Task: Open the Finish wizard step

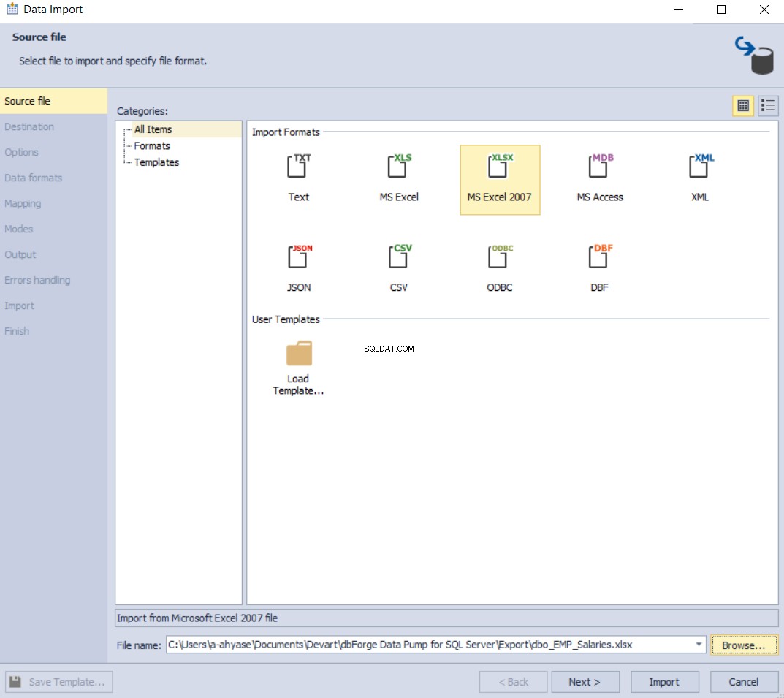Action: [x=53, y=331]
